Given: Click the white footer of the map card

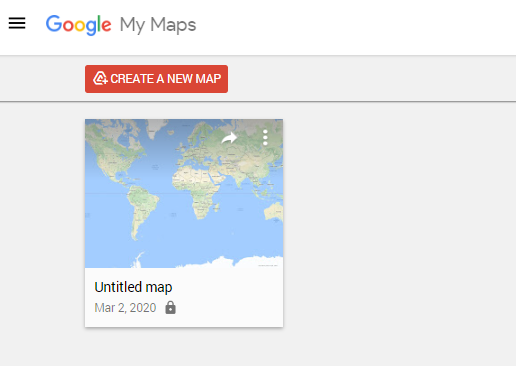Looking at the screenshot, I should (x=184, y=297).
